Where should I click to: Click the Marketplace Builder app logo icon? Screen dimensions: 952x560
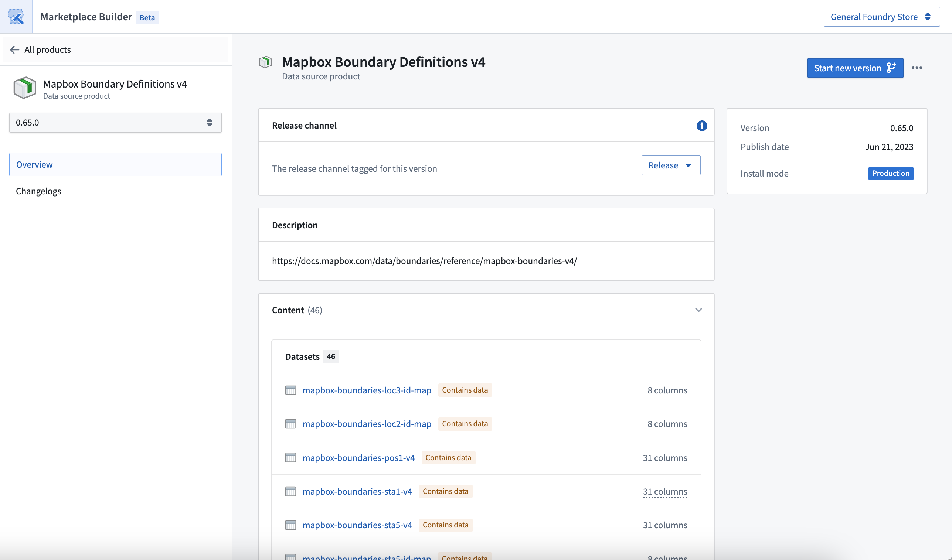click(x=16, y=17)
